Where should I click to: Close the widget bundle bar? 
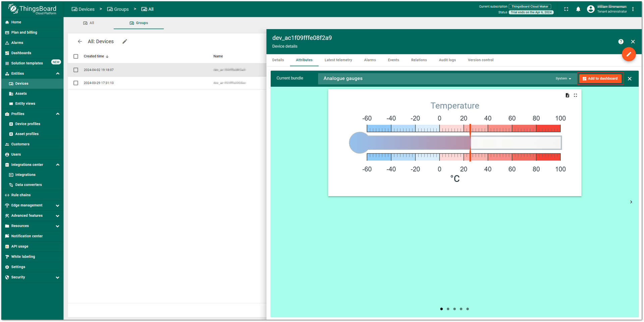pyautogui.click(x=630, y=79)
